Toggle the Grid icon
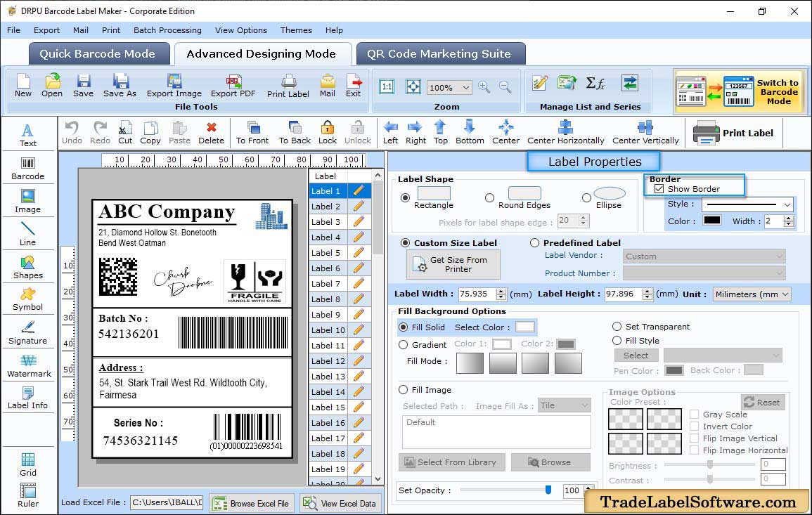This screenshot has height=515, width=812. pos(28,464)
